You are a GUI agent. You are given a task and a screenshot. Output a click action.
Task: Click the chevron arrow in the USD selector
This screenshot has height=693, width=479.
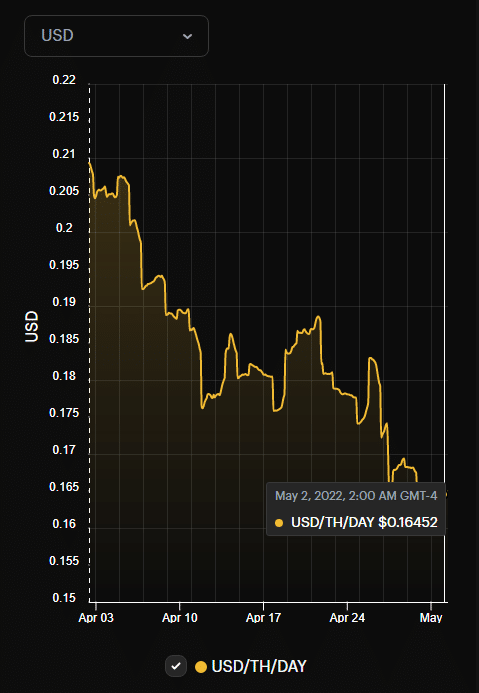click(187, 36)
